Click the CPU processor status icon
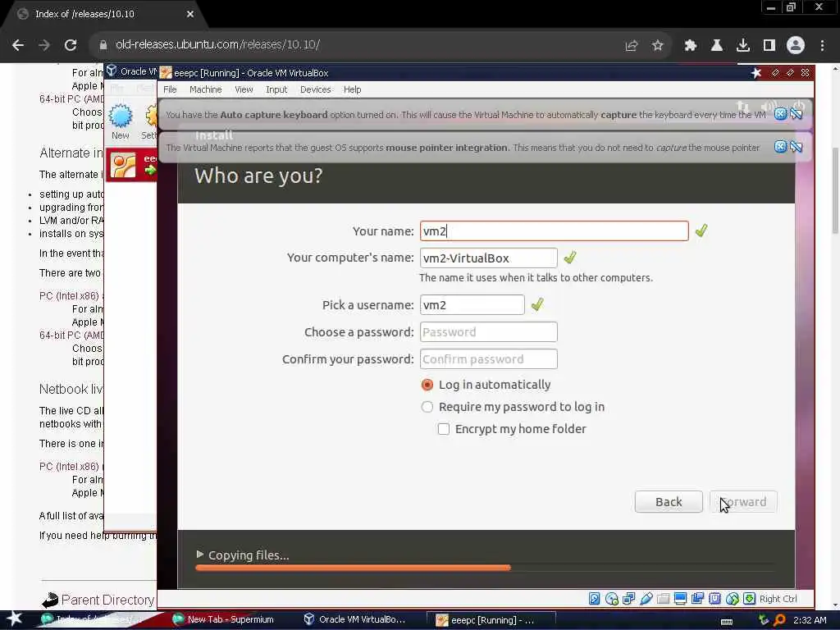The width and height of the screenshot is (840, 630). point(714,598)
